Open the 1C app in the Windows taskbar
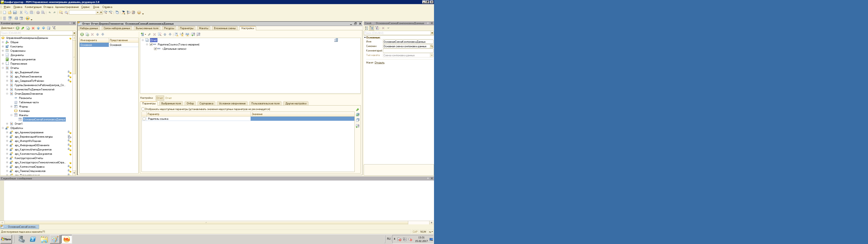This screenshot has width=868, height=244. (x=67, y=239)
